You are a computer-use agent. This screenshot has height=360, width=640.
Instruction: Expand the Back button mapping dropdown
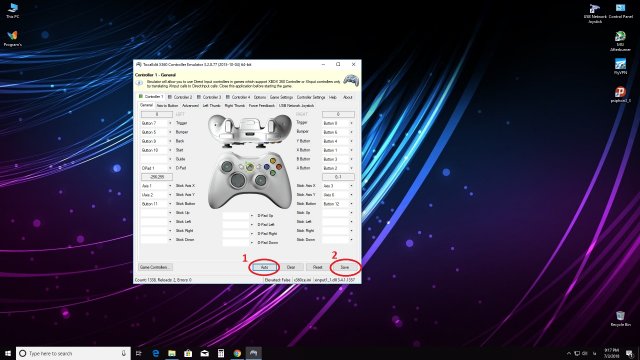point(170,141)
